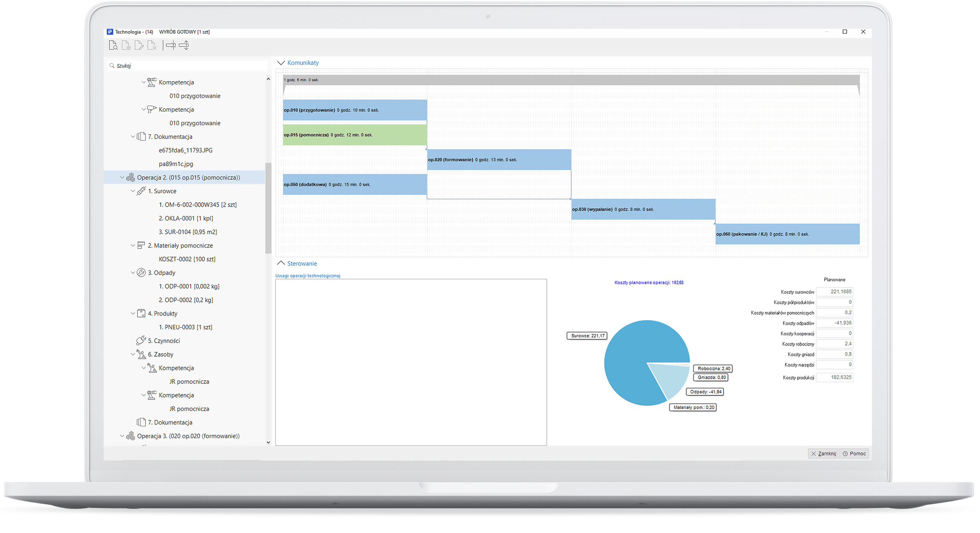Screen dimensions: 980x533
Task: Click the add new document toolbar icon
Action: (x=126, y=46)
